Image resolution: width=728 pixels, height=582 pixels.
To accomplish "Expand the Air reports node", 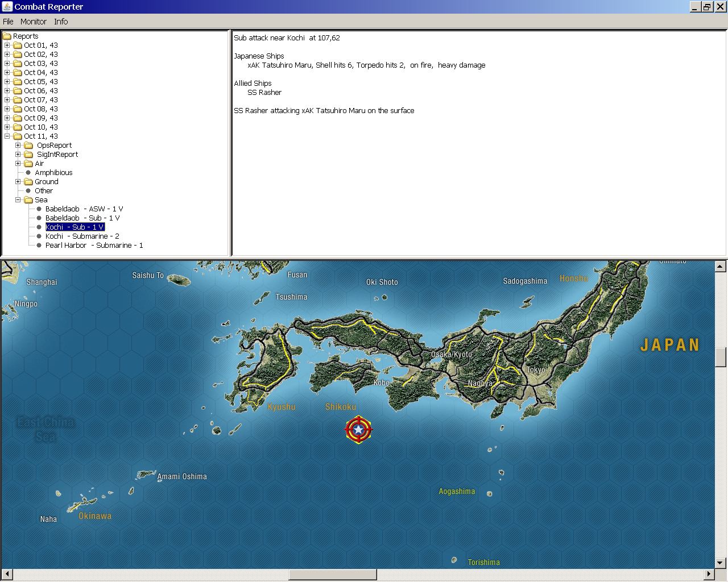I will tap(18, 164).
